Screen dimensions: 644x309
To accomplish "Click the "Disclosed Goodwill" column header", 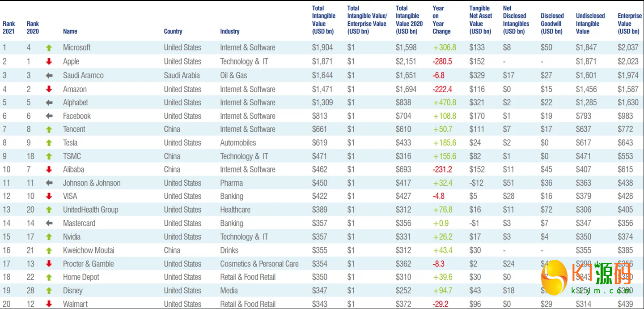I will click(552, 23).
